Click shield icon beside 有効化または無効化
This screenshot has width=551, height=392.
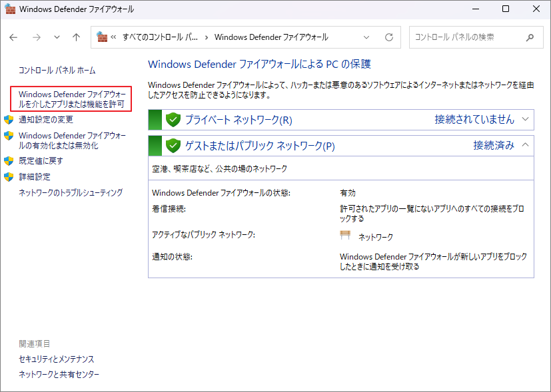point(9,136)
